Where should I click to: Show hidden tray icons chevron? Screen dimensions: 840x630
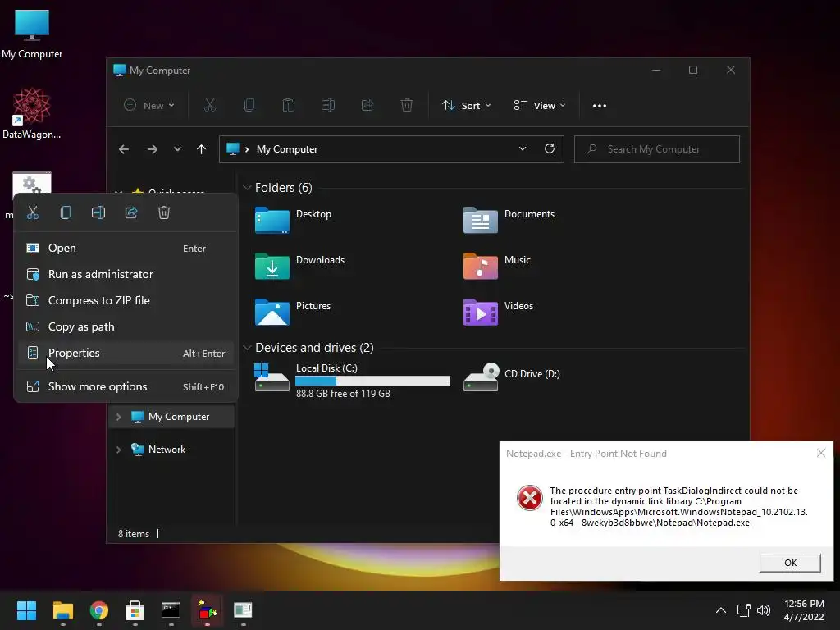click(721, 610)
